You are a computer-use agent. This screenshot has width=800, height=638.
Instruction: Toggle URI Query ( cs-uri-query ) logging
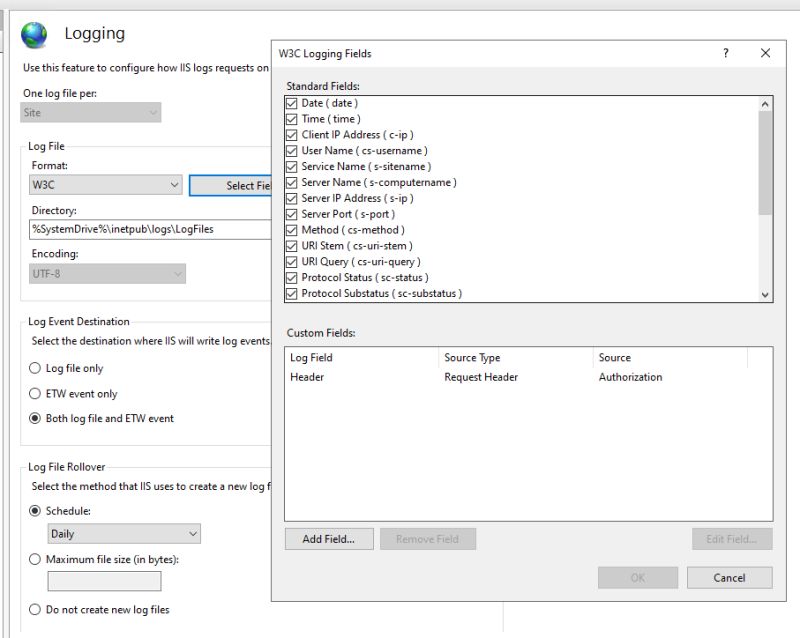tap(290, 261)
